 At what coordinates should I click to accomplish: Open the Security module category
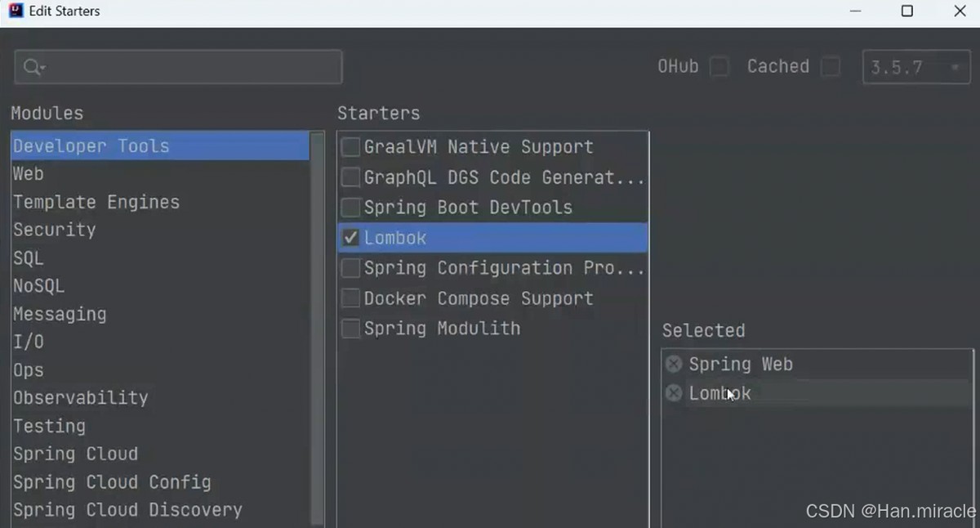click(55, 230)
